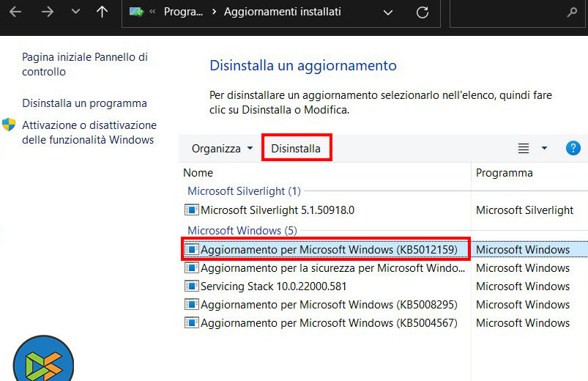Click the magnifier search icon
Viewport: 588px width, 381px height.
(x=572, y=12)
